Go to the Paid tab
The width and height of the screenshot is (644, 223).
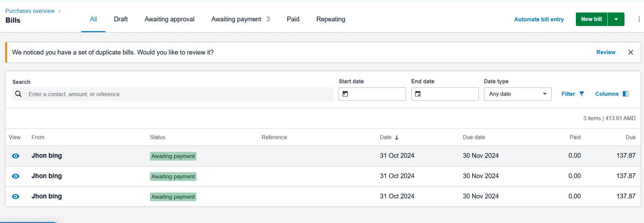click(x=293, y=19)
